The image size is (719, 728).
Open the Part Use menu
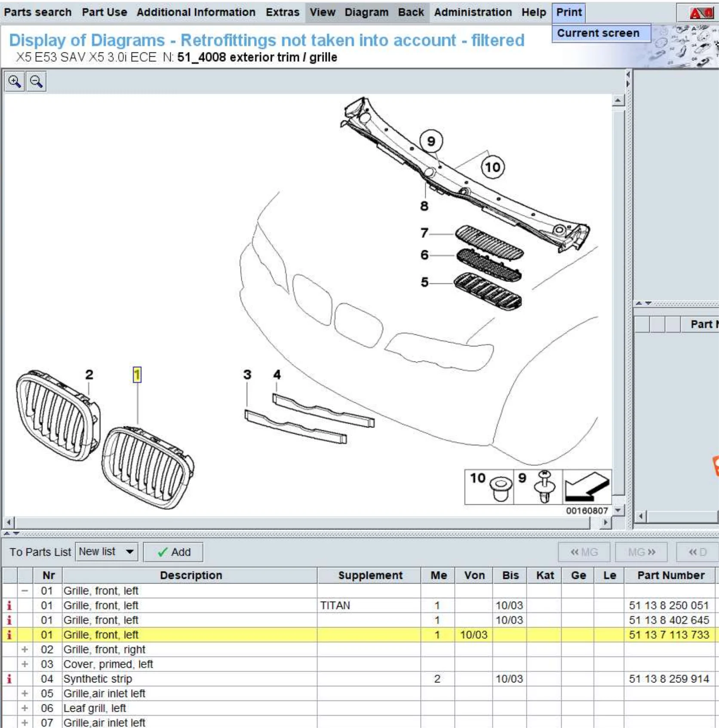point(104,12)
